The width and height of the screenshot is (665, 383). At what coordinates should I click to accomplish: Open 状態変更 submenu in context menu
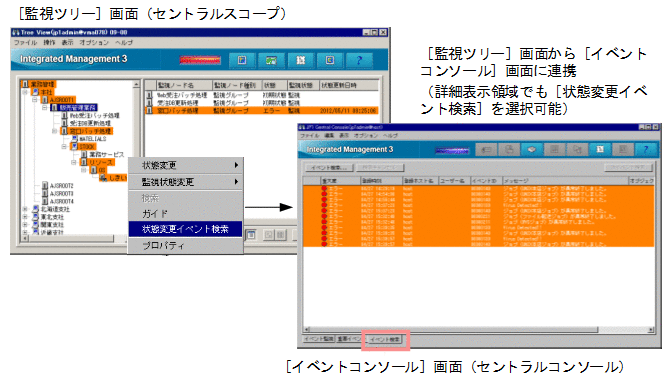point(185,165)
